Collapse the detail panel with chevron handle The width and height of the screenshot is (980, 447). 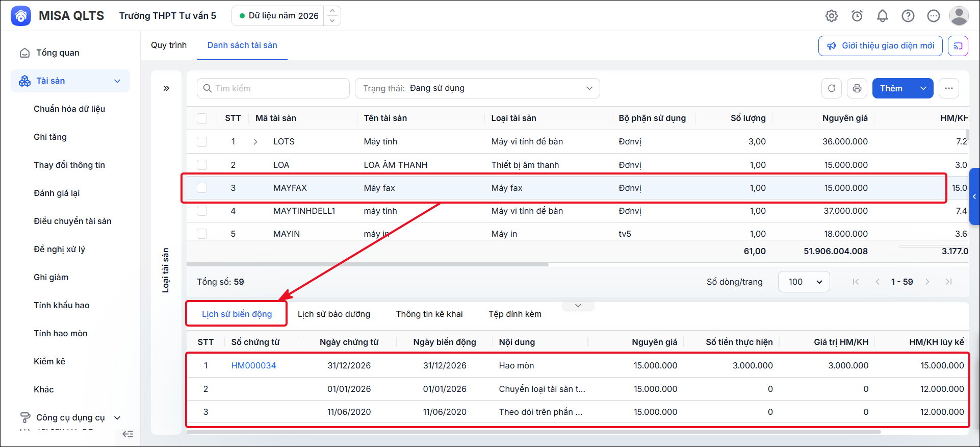tap(578, 306)
